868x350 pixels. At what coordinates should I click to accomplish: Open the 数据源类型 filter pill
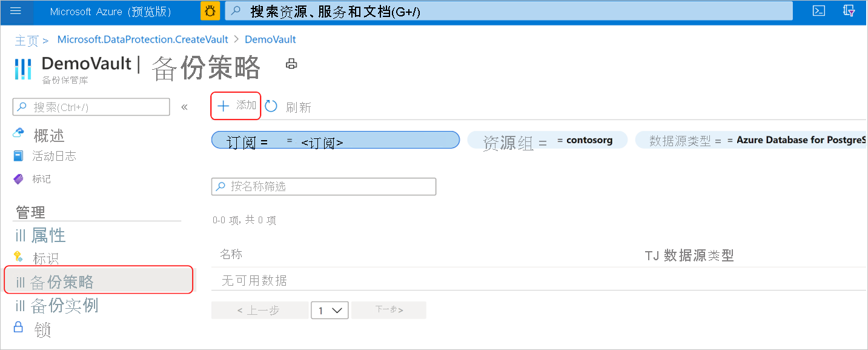pyautogui.click(x=751, y=140)
